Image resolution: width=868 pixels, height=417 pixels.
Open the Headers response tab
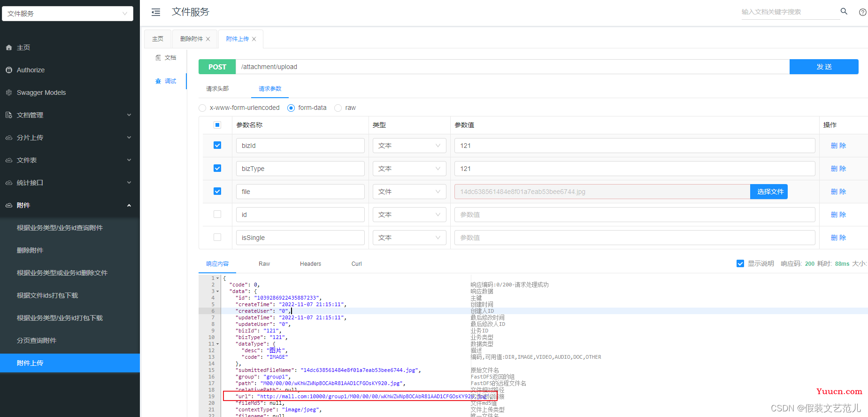[x=310, y=264]
